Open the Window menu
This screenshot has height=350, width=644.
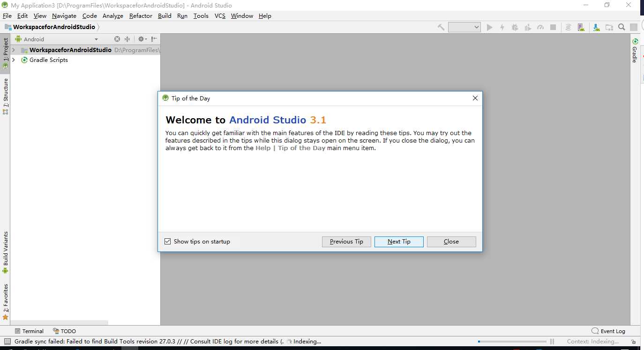point(242,15)
